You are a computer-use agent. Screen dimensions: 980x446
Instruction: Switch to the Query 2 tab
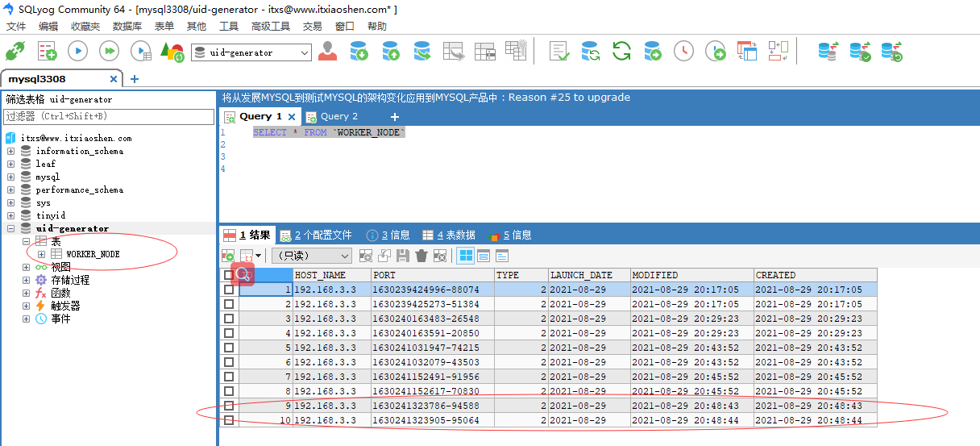pyautogui.click(x=338, y=116)
